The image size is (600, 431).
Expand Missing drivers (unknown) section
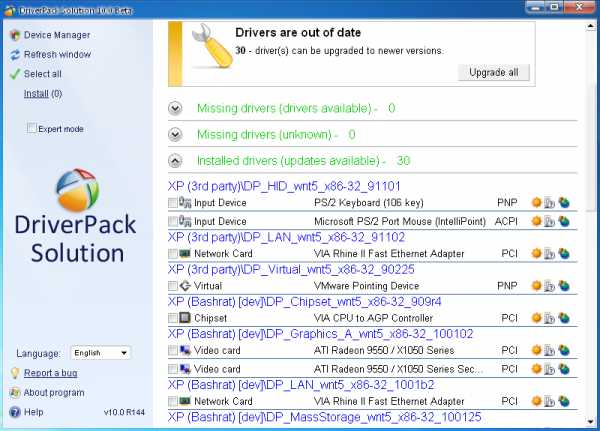point(175,135)
